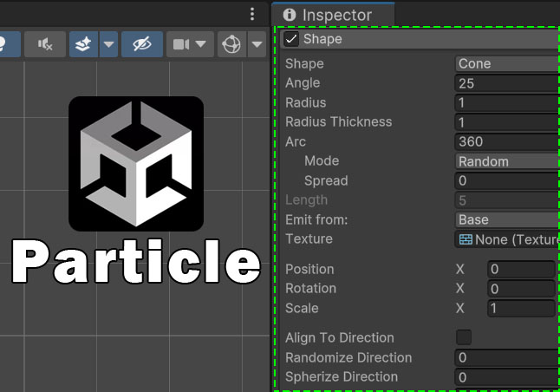Click the Texture label
The image size is (560, 392).
[x=309, y=238]
